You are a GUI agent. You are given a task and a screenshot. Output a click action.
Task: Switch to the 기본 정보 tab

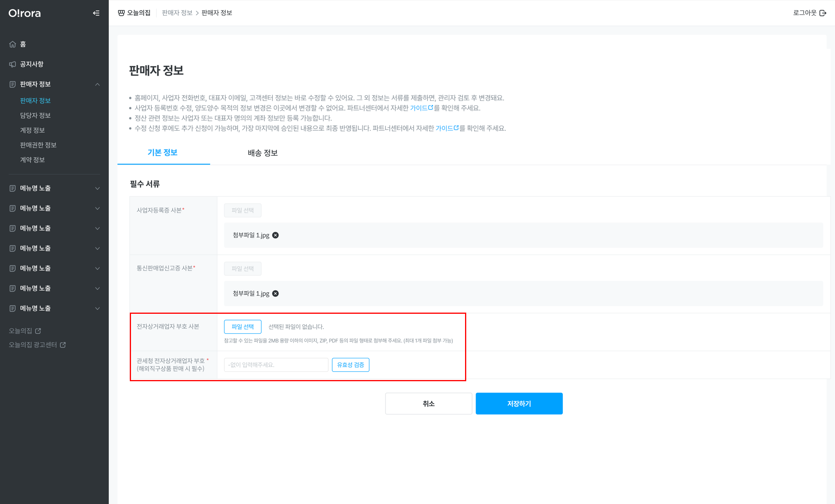click(x=163, y=153)
